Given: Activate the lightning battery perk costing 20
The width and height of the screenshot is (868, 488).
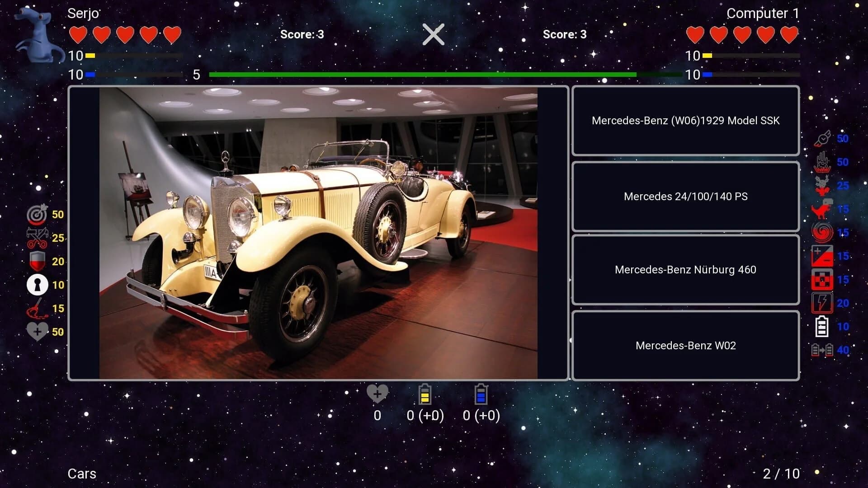Looking at the screenshot, I should (824, 303).
